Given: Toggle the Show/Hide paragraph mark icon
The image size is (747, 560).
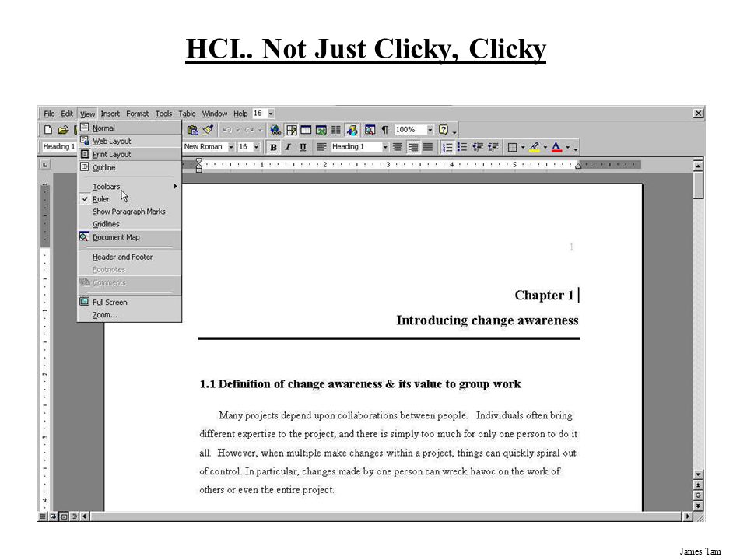Looking at the screenshot, I should pos(385,130).
